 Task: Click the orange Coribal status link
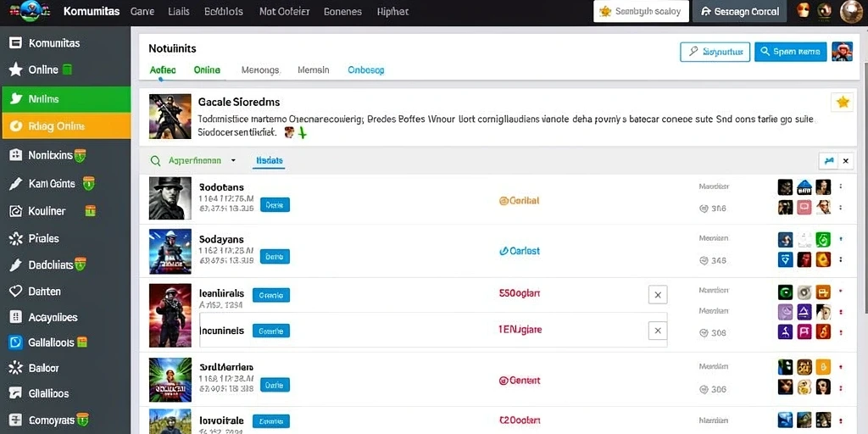(x=519, y=200)
